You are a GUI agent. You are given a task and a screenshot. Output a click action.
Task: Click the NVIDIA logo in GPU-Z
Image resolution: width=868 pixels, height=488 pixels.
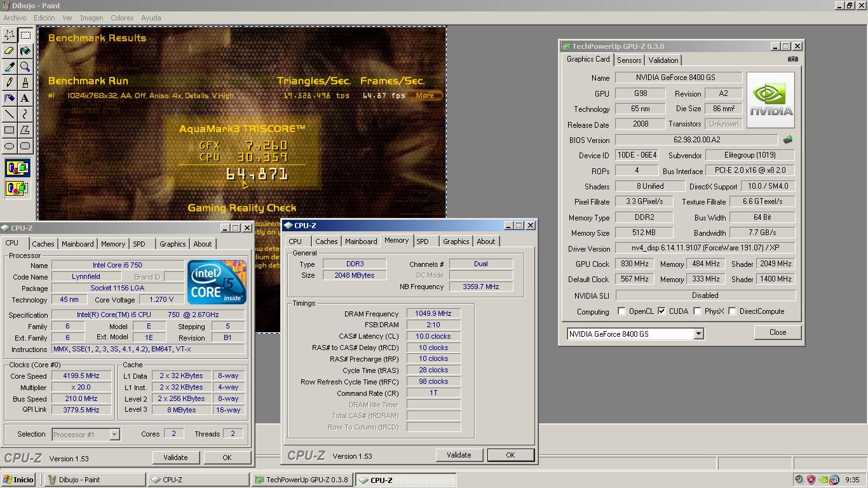click(770, 100)
